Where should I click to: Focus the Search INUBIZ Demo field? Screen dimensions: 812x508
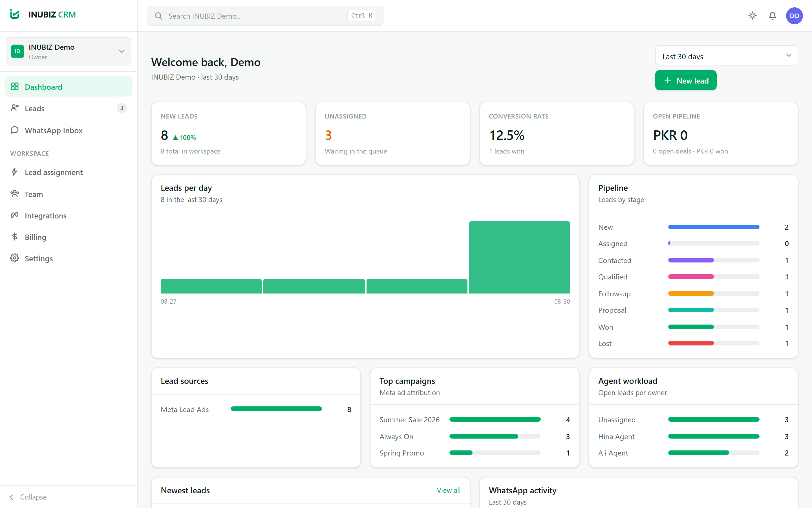(x=265, y=16)
